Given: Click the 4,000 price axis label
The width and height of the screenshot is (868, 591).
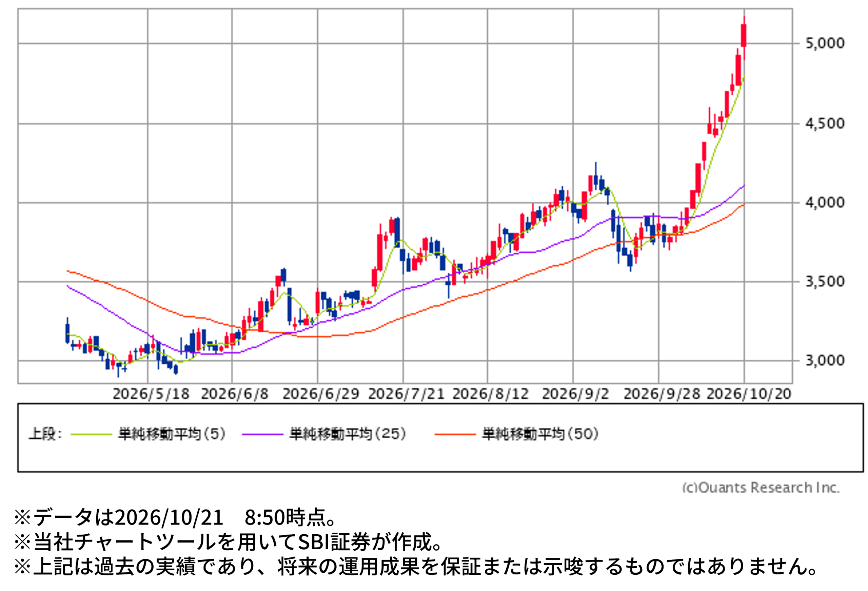Looking at the screenshot, I should (825, 203).
